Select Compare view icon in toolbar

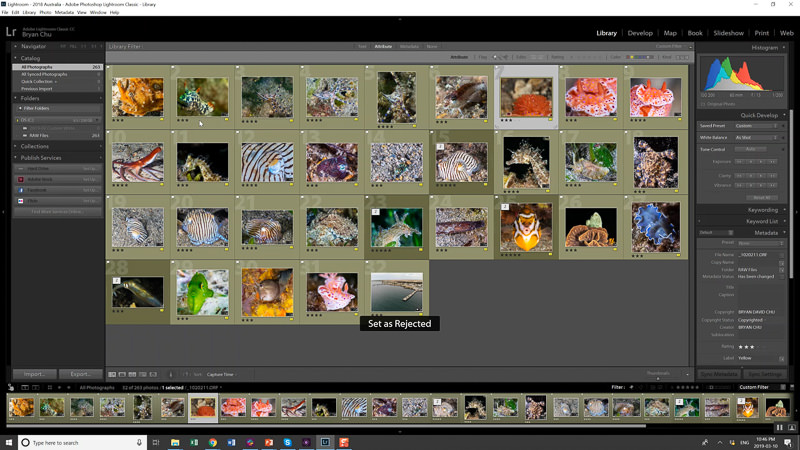tap(133, 374)
